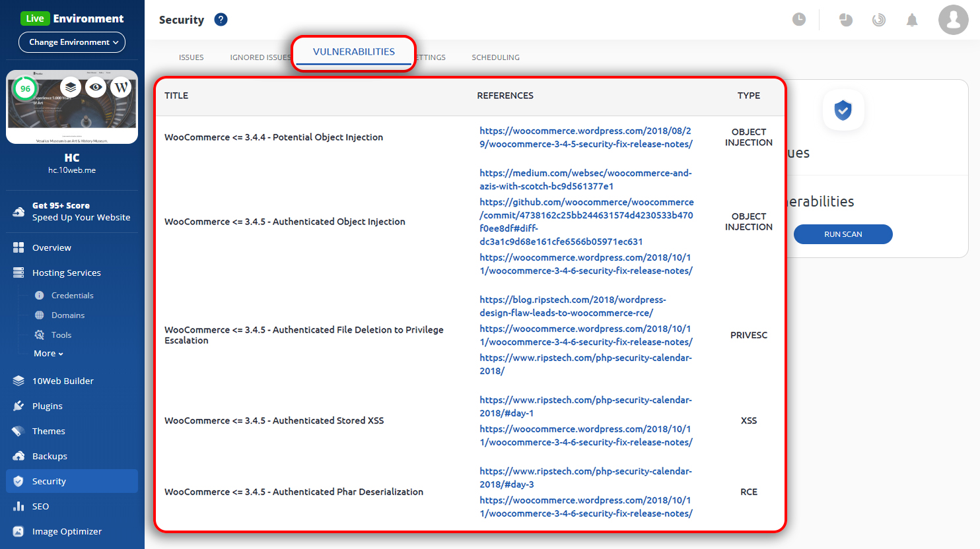
Task: Click the PRIVESC type cell
Action: coord(749,335)
